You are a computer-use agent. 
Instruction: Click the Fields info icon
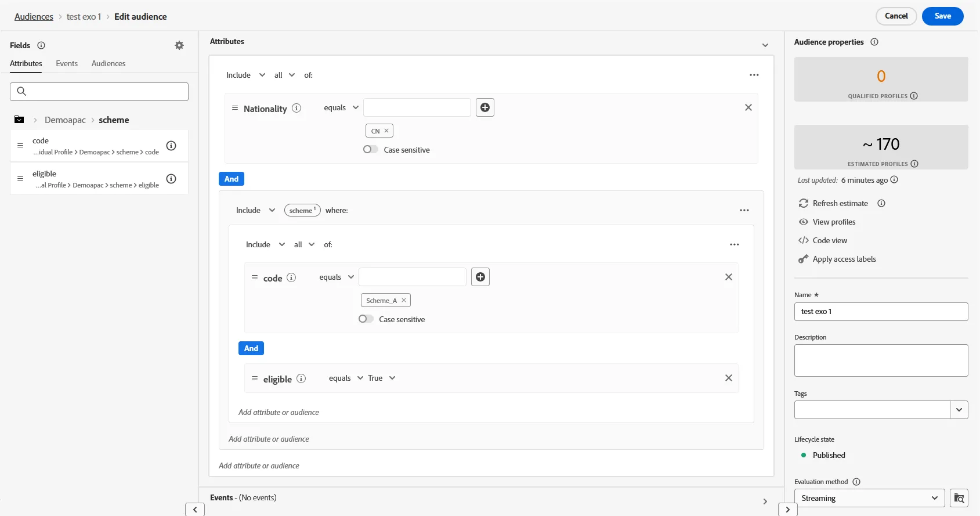tap(41, 45)
